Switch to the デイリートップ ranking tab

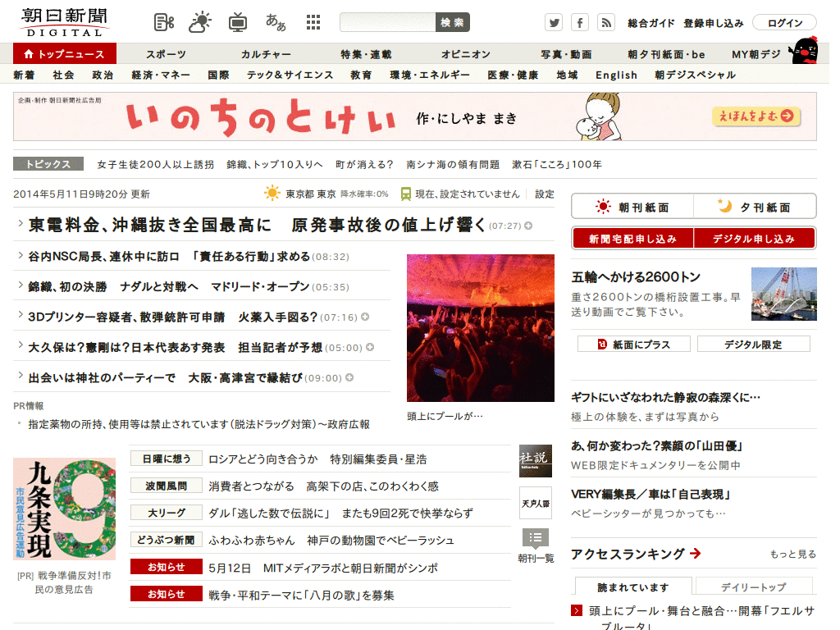click(754, 585)
